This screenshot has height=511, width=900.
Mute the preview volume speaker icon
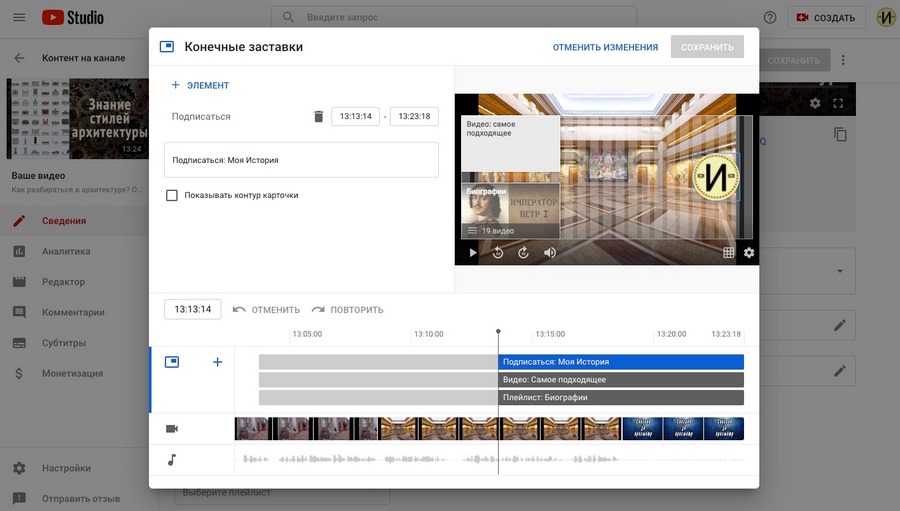tap(550, 253)
